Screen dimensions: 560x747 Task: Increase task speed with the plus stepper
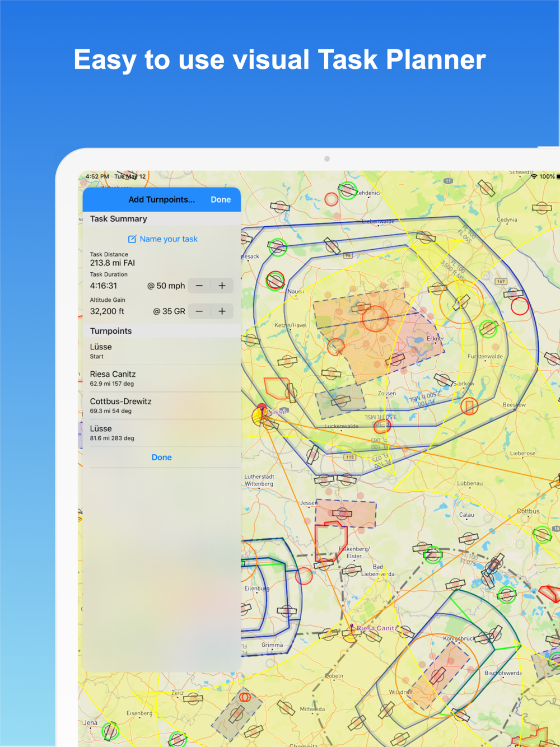pos(222,286)
